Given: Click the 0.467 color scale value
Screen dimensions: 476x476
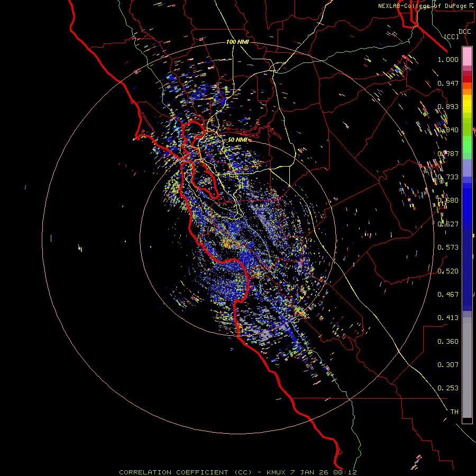Looking at the screenshot, I should pos(448,294).
